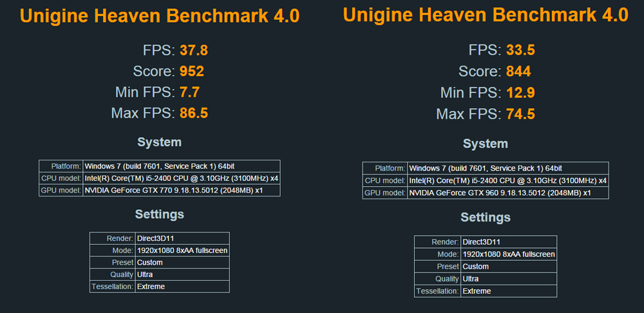This screenshot has width=644, height=313.
Task: Click the right report's Quality label
Action: (447, 279)
